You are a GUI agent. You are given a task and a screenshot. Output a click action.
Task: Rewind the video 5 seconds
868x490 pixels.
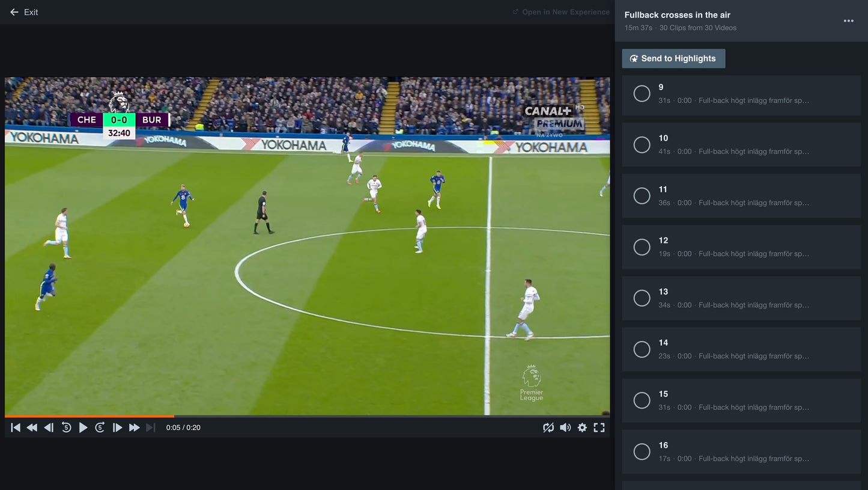click(66, 427)
